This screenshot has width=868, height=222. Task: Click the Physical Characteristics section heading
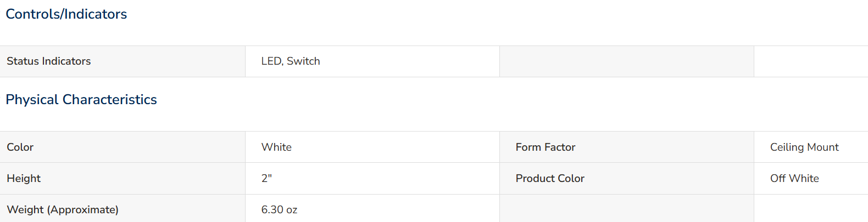[x=81, y=100]
